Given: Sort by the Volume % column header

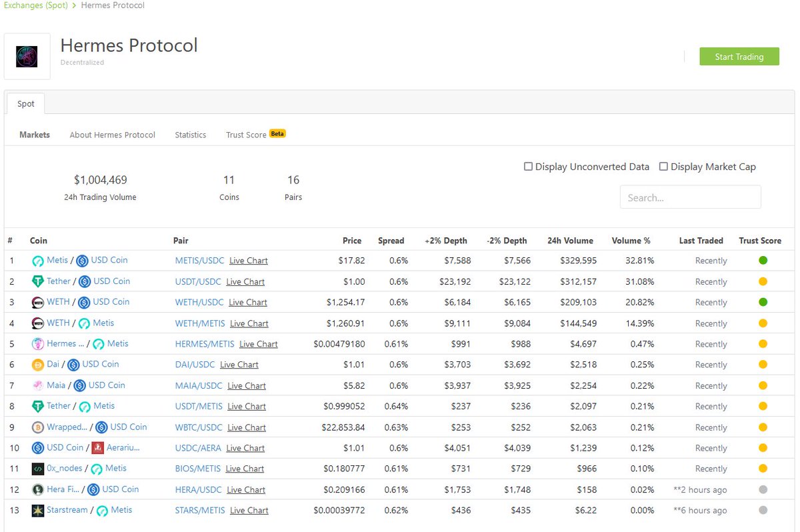Looking at the screenshot, I should point(631,241).
